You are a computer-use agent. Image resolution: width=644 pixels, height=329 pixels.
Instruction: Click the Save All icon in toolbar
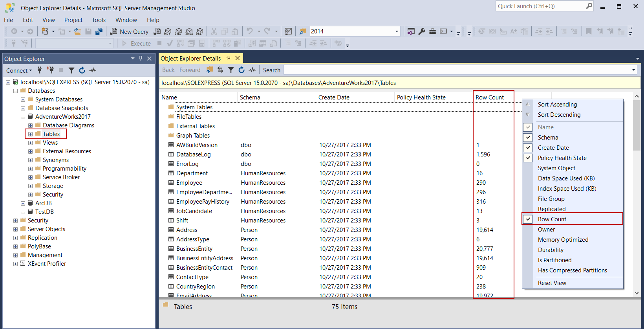tap(99, 31)
